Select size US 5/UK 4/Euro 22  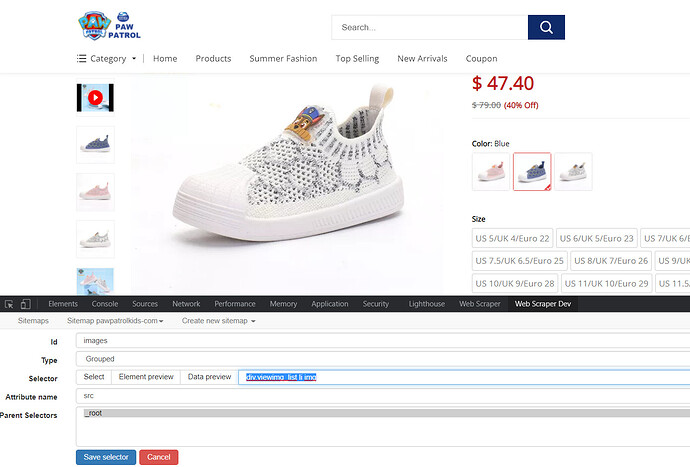tap(513, 238)
